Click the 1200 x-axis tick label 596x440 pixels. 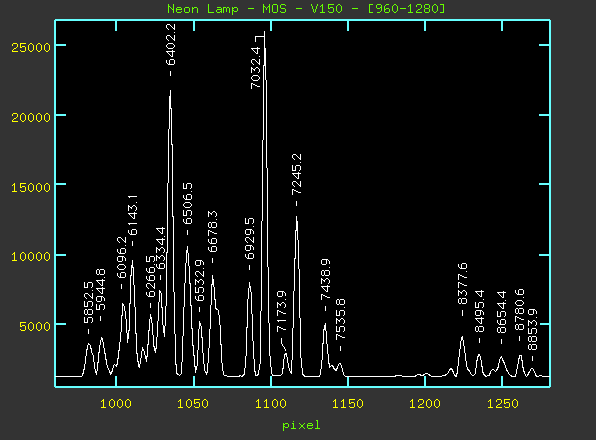tap(425, 404)
